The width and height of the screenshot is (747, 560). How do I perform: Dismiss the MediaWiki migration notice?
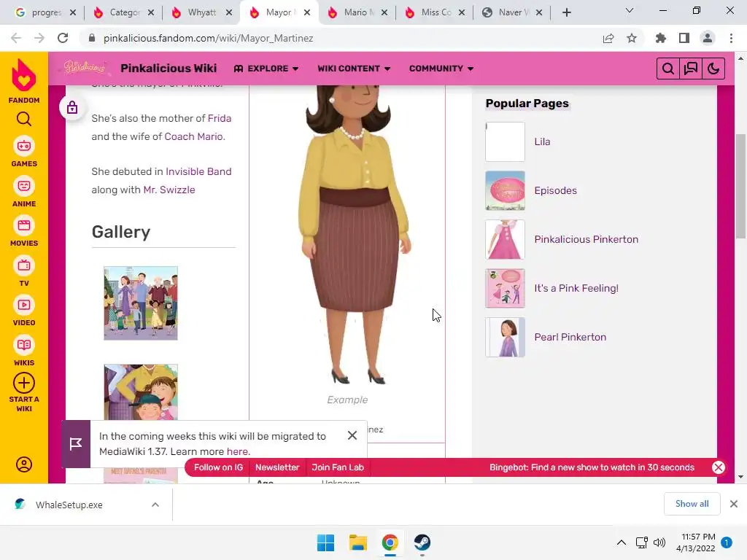pos(352,435)
